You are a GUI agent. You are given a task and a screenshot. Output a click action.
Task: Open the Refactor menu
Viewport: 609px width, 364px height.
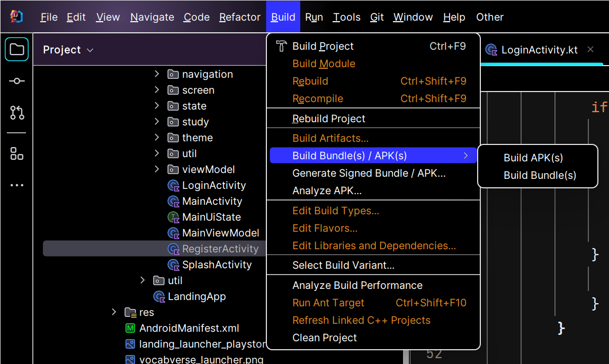tap(240, 17)
